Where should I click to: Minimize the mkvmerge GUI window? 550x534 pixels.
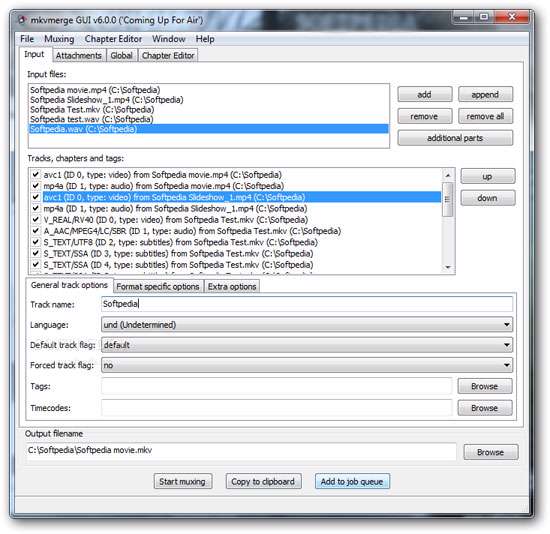(x=463, y=16)
